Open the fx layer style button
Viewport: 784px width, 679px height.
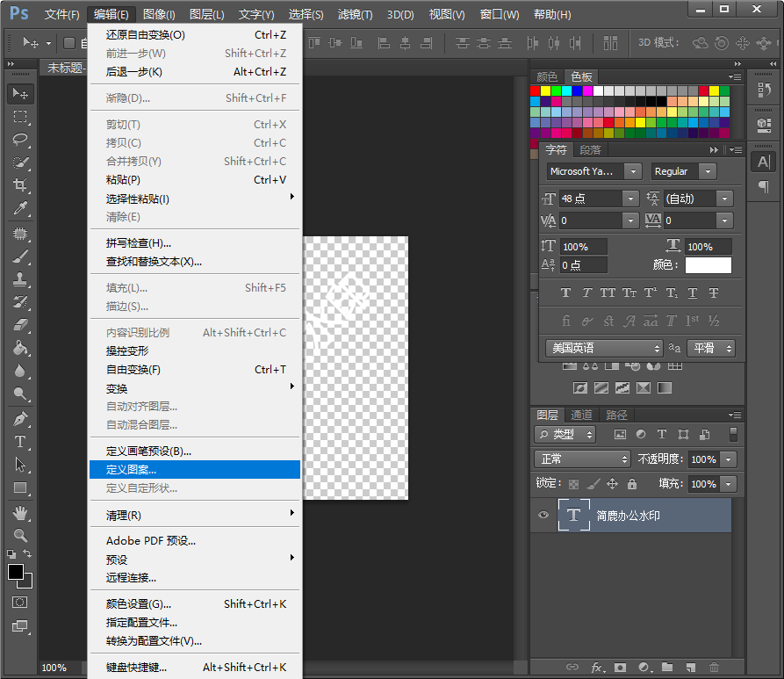596,668
